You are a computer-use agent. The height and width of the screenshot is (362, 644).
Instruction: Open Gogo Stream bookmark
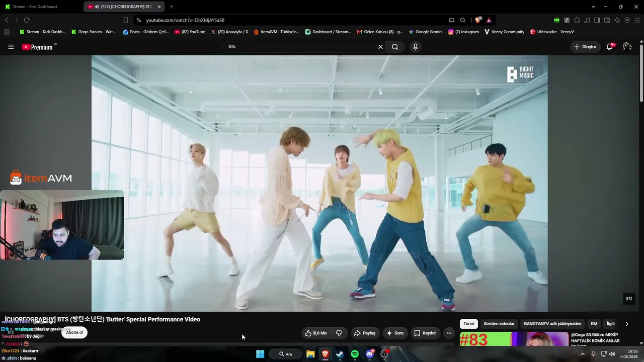coord(94,32)
